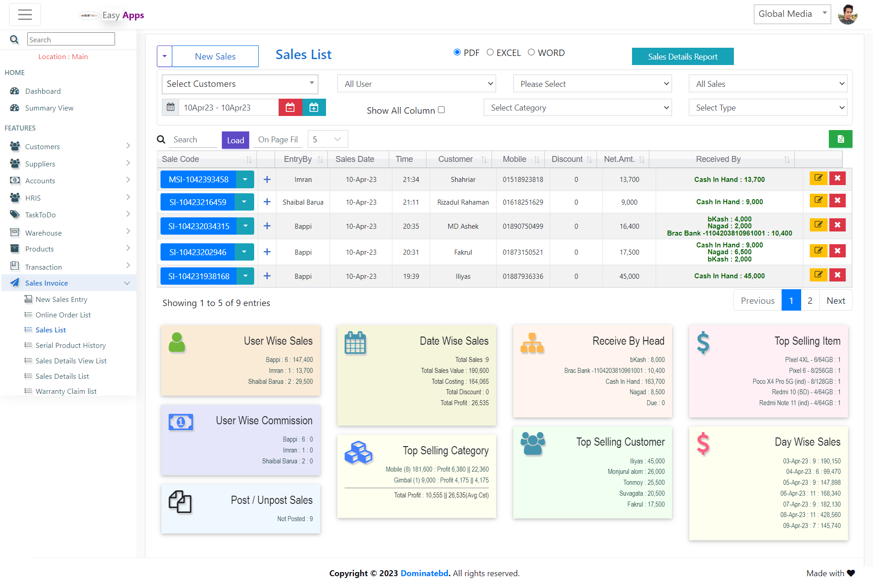873x588 pixels.
Task: Click the search input above the sales table
Action: pos(194,139)
